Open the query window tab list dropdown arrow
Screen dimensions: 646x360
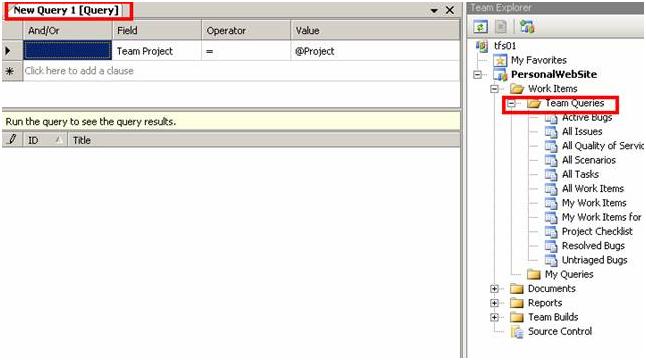[434, 10]
